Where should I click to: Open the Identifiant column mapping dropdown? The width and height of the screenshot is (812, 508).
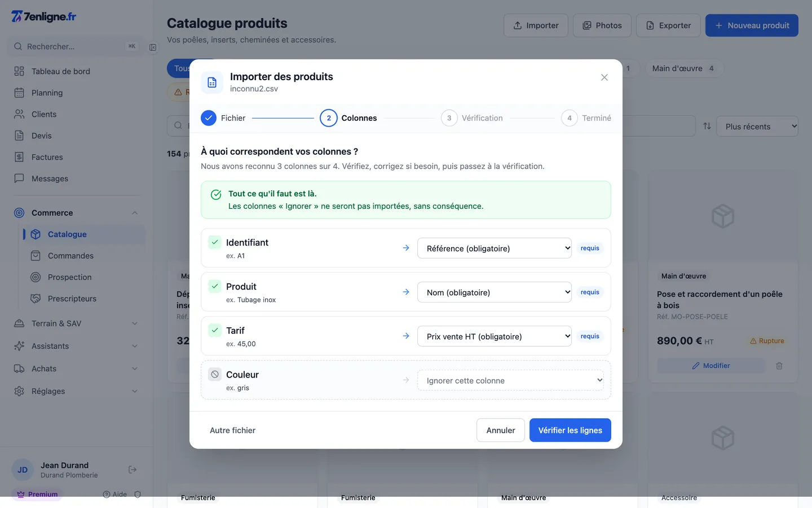(495, 248)
